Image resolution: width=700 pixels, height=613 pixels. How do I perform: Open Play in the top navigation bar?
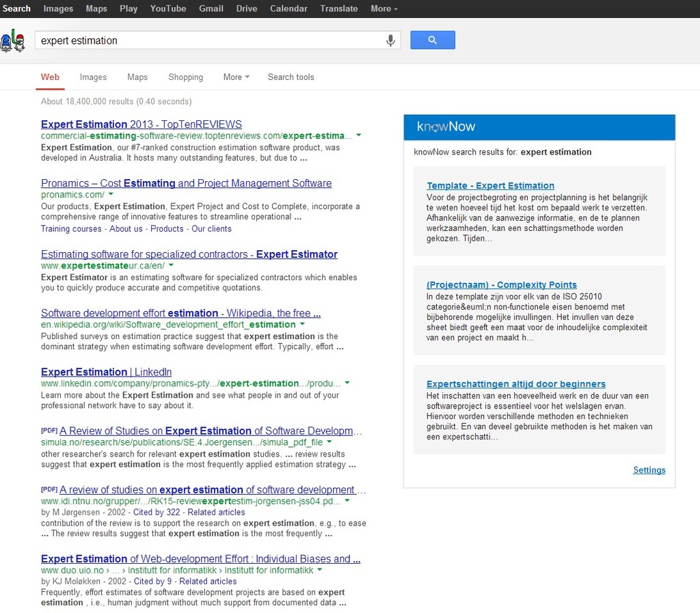(129, 8)
